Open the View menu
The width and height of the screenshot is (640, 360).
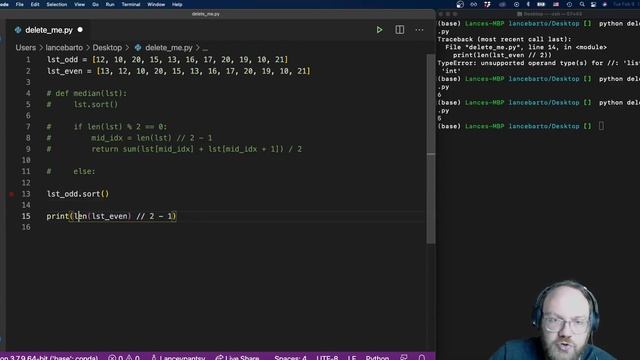79,4
